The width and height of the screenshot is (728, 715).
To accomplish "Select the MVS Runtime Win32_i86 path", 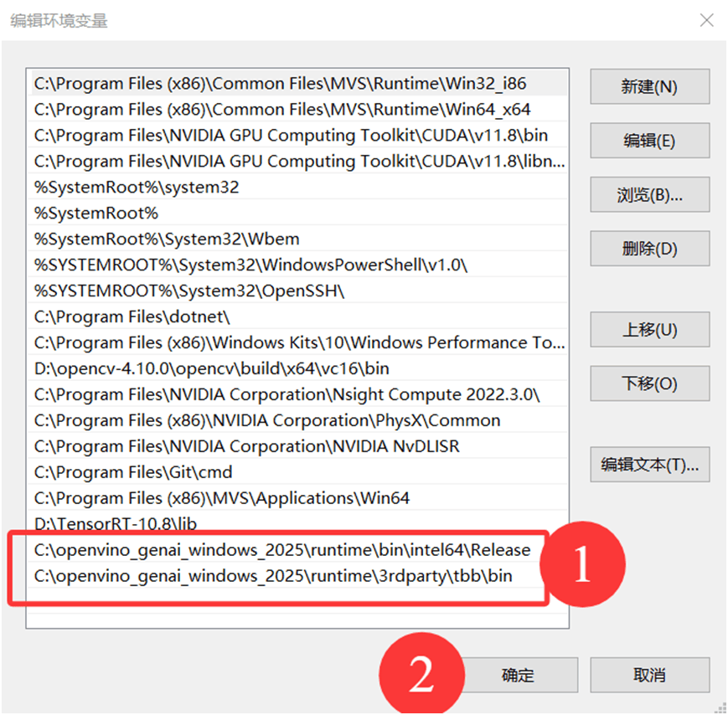I will tap(297, 84).
